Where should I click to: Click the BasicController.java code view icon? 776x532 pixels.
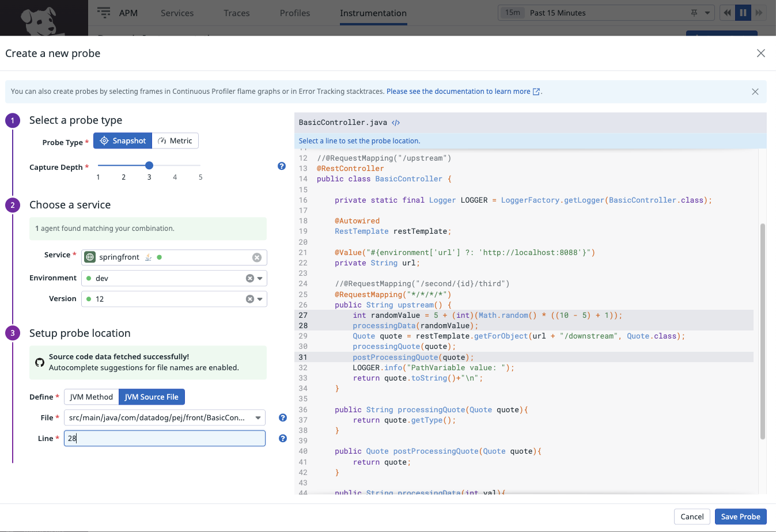[396, 123]
